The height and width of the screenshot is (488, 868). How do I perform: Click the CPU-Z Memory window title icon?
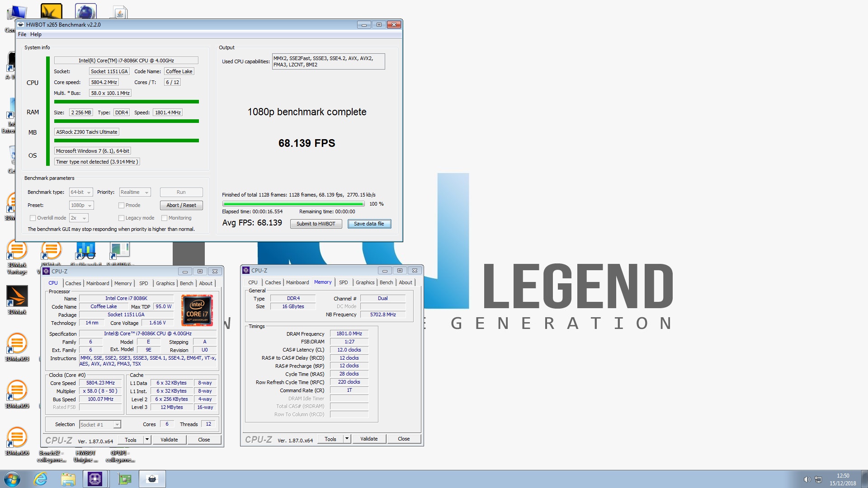click(x=246, y=270)
